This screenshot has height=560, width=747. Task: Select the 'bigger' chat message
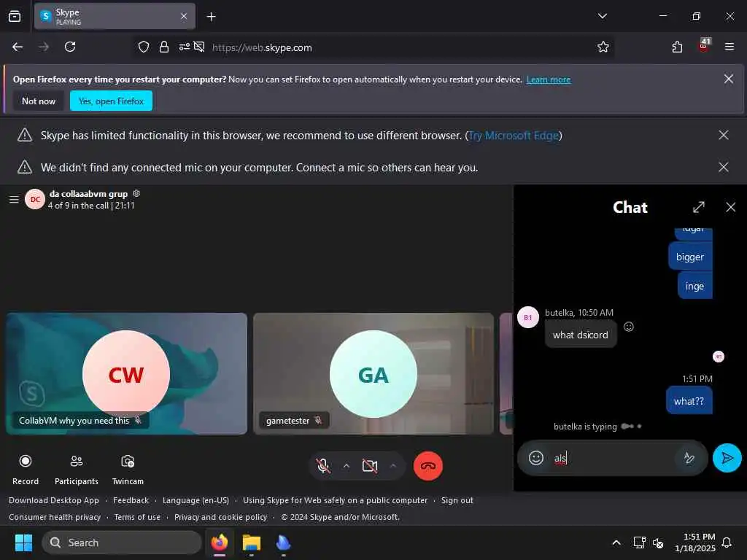tap(690, 257)
